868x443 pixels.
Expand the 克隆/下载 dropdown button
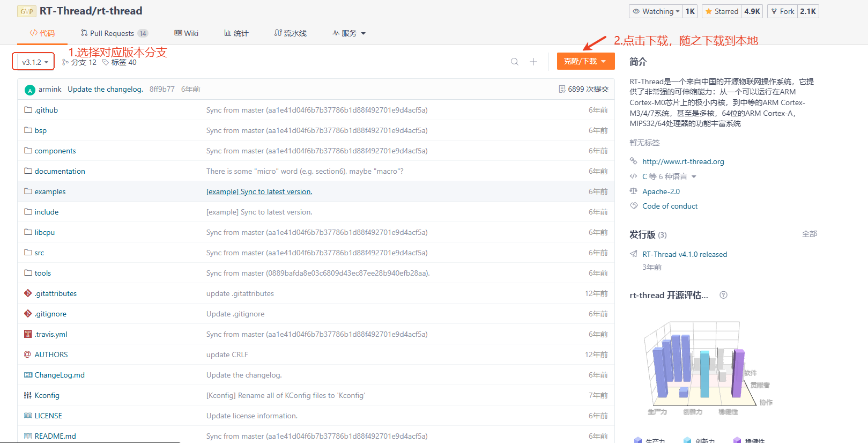coord(585,61)
